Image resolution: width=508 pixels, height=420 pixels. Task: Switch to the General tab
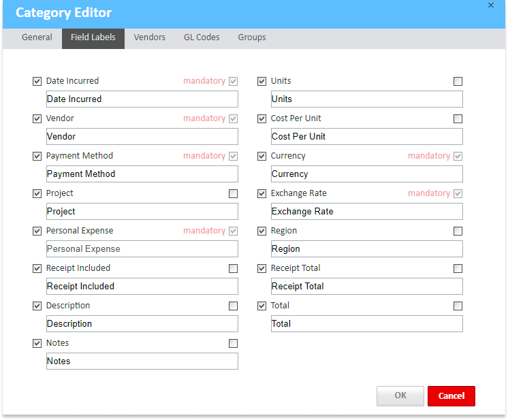click(37, 37)
